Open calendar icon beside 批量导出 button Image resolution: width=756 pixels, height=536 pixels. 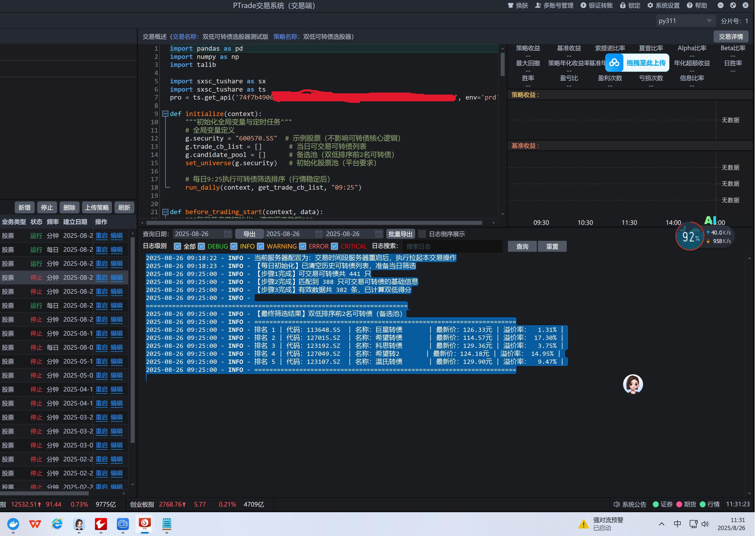pyautogui.click(x=378, y=234)
